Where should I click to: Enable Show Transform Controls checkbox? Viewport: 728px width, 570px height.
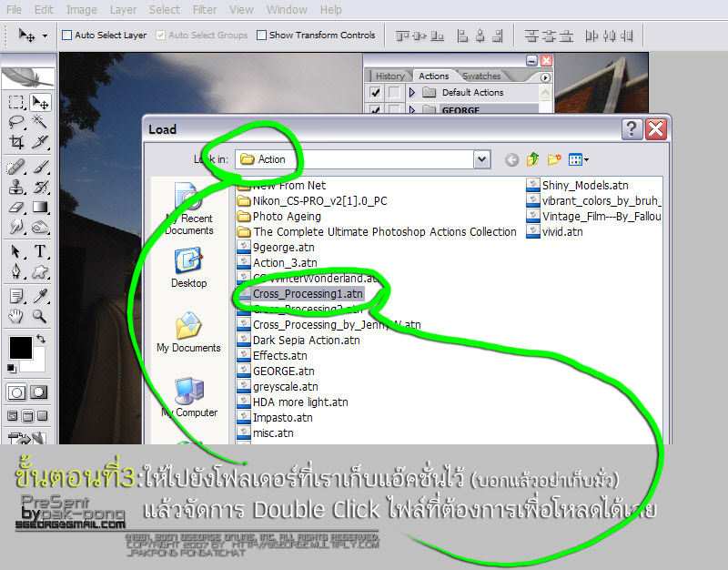pos(262,36)
